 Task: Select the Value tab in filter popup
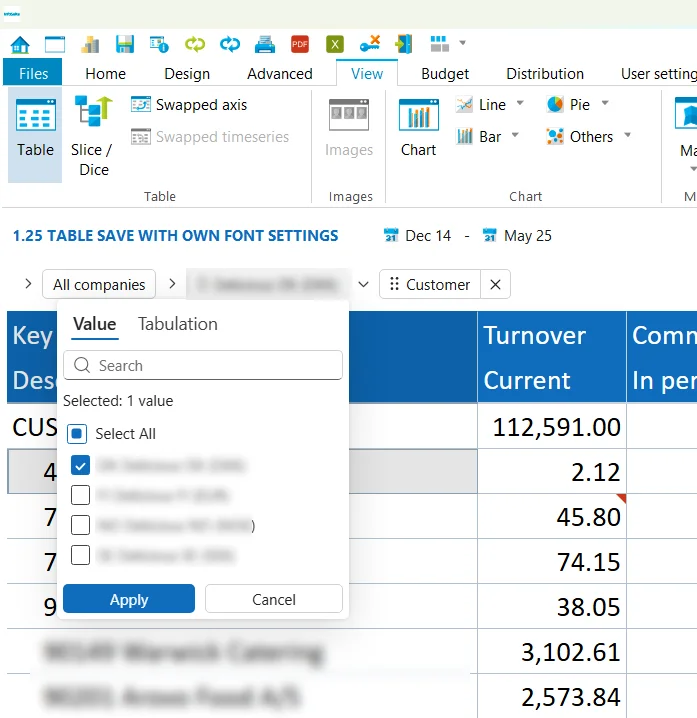[x=95, y=324]
